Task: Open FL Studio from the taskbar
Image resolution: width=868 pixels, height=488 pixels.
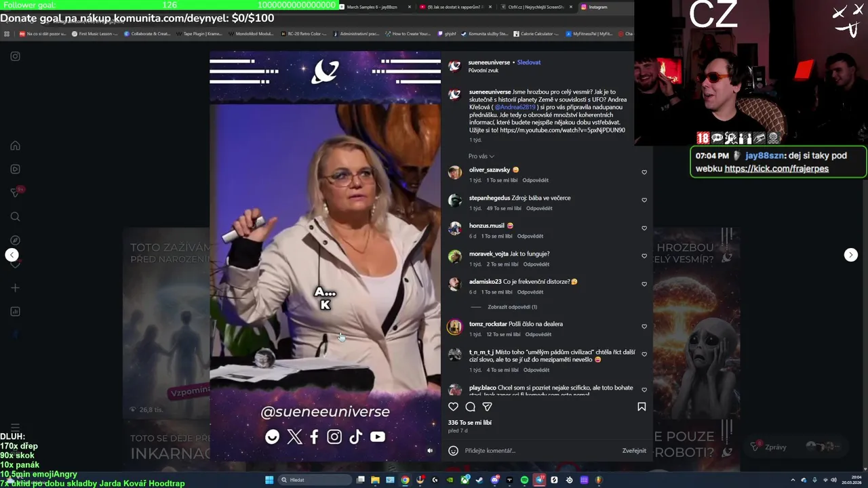Action: point(599,480)
